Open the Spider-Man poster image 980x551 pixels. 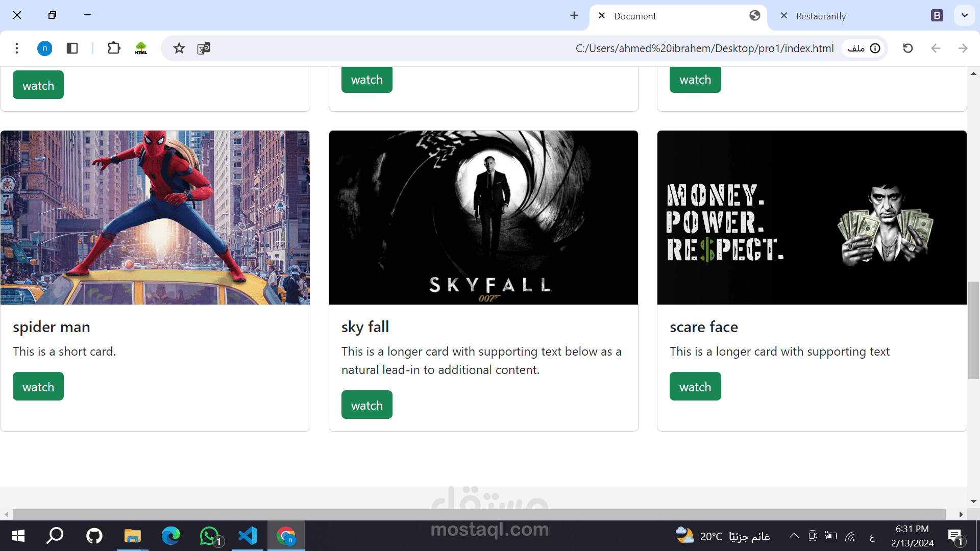click(x=155, y=217)
